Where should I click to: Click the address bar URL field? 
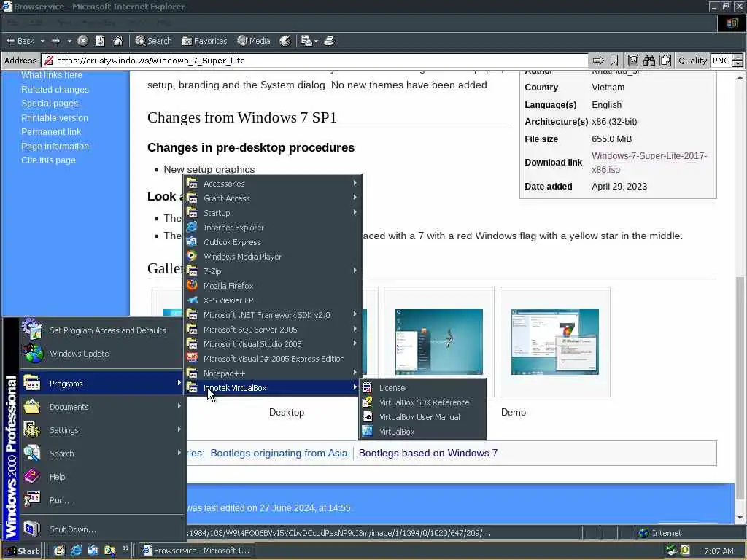coord(315,61)
